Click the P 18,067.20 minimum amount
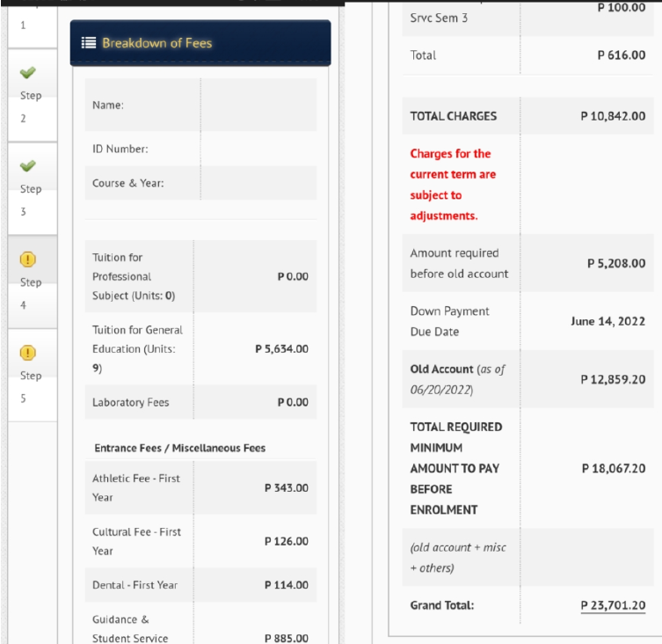The width and height of the screenshot is (662, 644). 614,468
